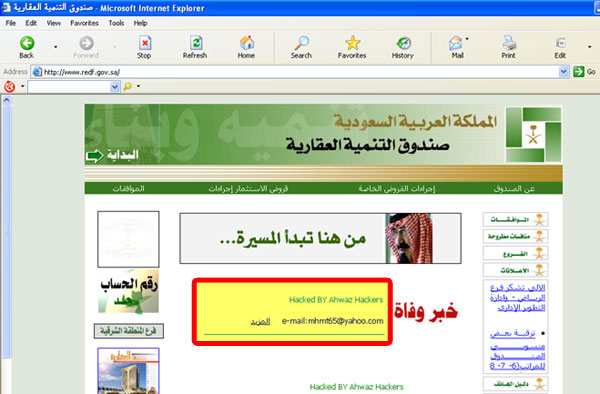600x394 pixels.
Task: Click the red خبر وفاة heading
Action: (426, 312)
